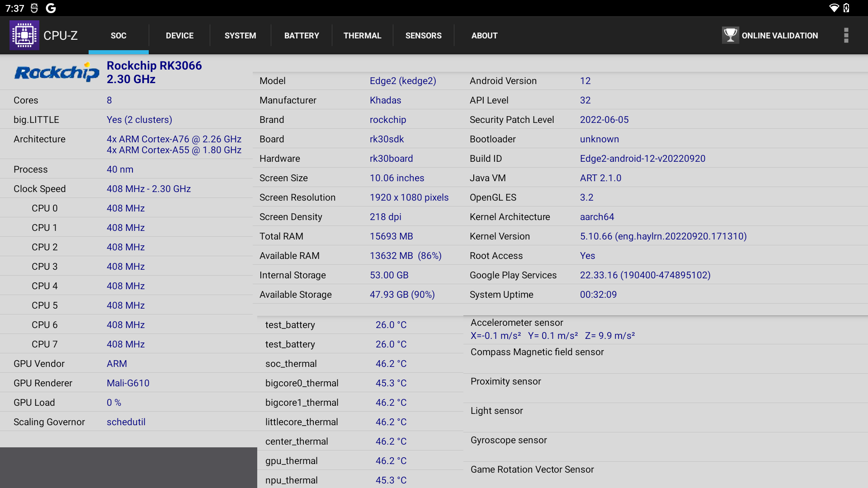Click the ONLINE VALIDATION button
Image resolution: width=868 pixels, height=488 pixels.
pos(770,35)
